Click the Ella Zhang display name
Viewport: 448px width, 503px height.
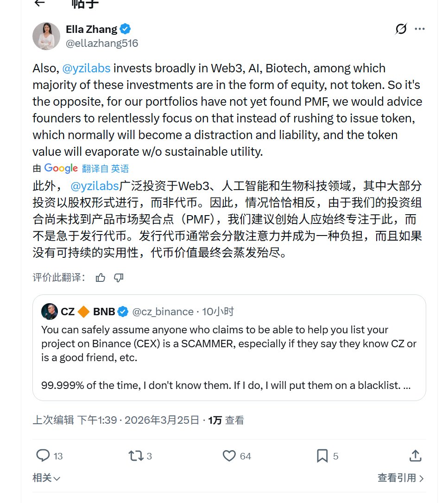91,29
